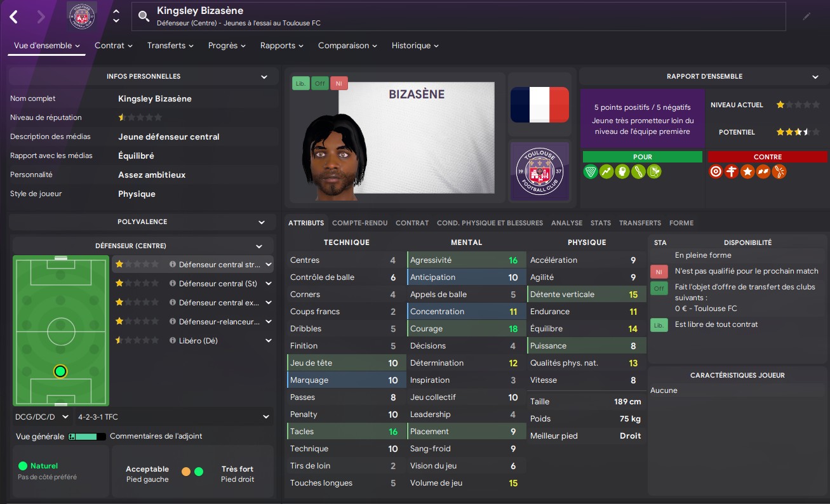Click the Vue générale progress bar

(x=87, y=437)
